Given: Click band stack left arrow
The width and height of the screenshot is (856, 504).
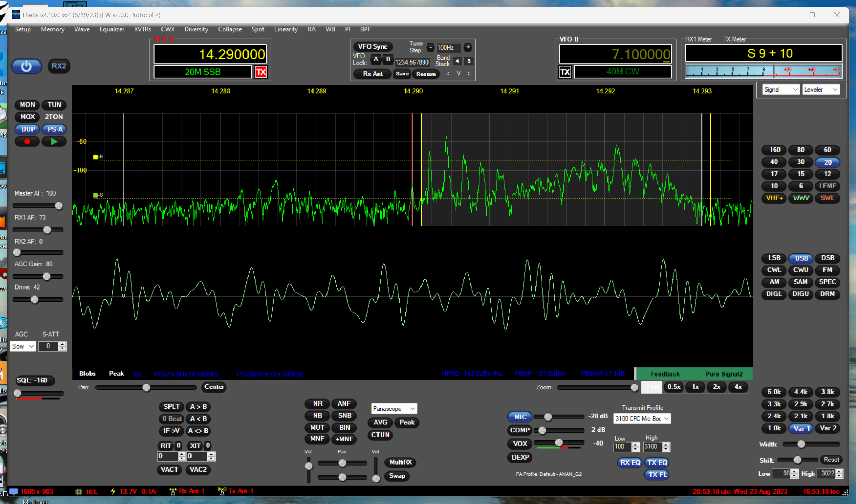Looking at the screenshot, I should (x=448, y=74).
